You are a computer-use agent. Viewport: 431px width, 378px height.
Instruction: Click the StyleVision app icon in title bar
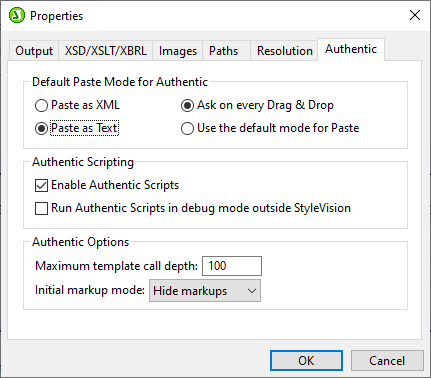(17, 15)
